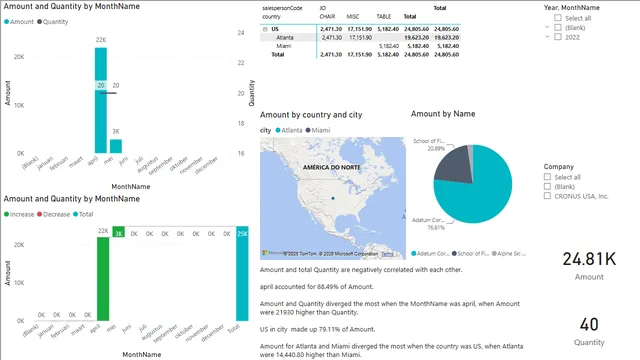
Task: Click the 'Company' slicer header
Action: [x=559, y=167]
